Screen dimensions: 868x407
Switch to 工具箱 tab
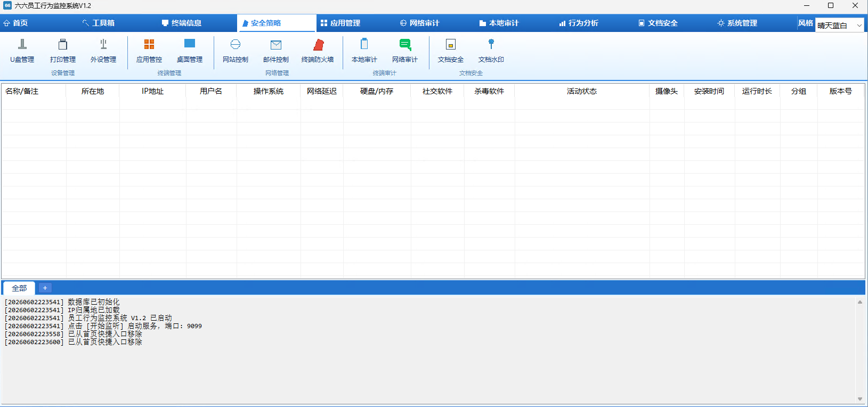99,23
